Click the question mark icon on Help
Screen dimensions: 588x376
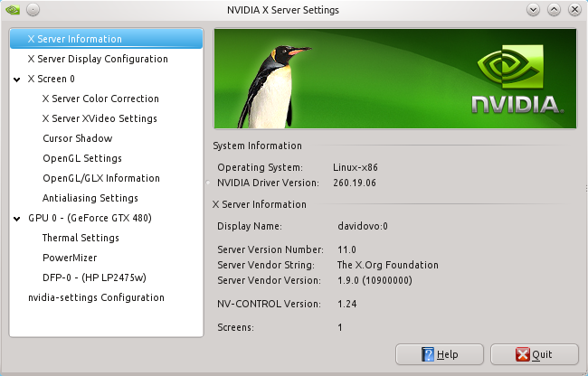click(428, 354)
